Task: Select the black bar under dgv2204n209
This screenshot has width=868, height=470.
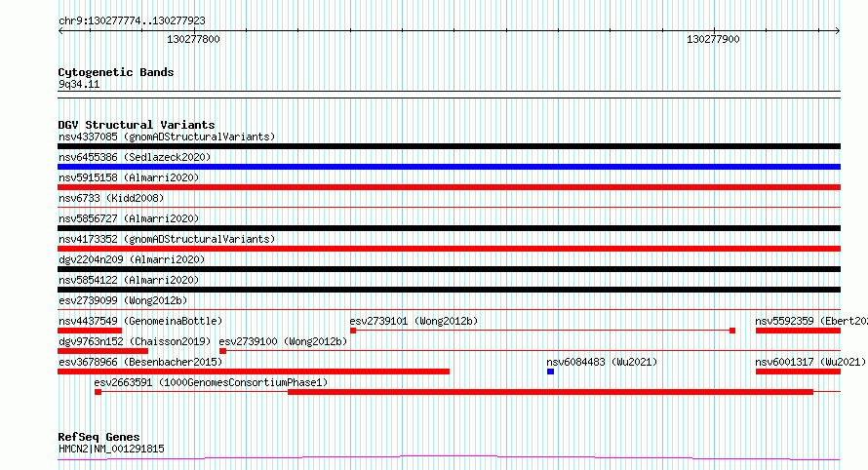Action: tap(449, 269)
